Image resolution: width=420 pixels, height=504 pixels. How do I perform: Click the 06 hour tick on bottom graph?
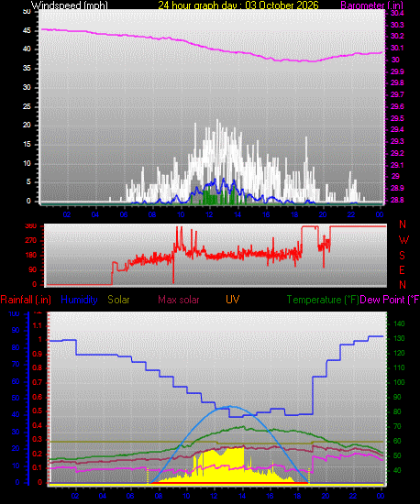(x=130, y=496)
